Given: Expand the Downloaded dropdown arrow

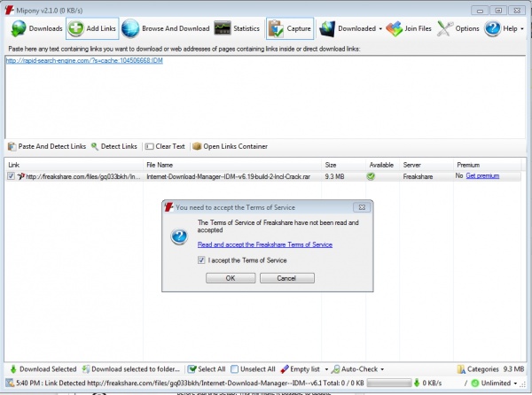Looking at the screenshot, I should pos(380,29).
